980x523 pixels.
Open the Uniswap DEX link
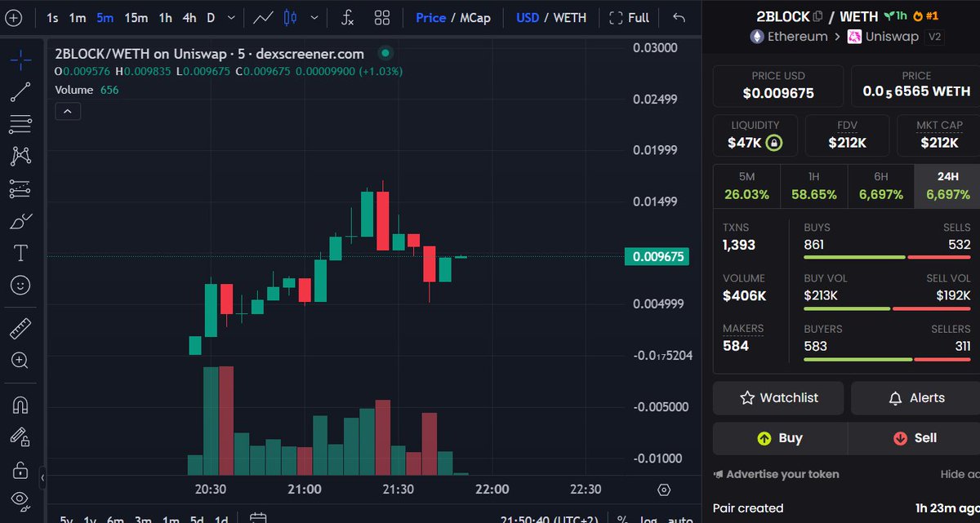pos(883,37)
